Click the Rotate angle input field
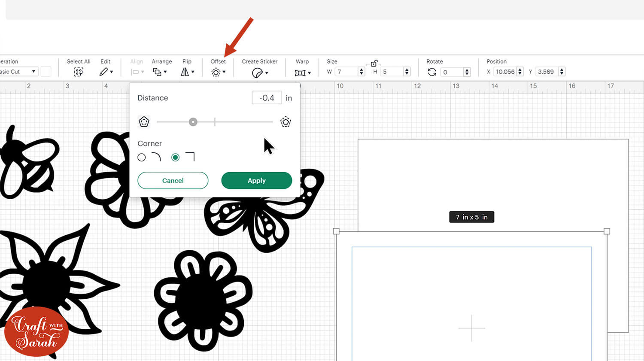 coord(453,72)
